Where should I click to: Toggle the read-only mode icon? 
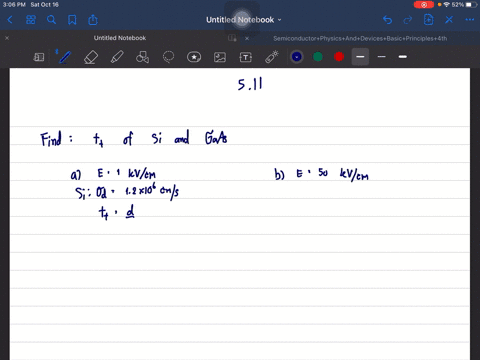coord(39,57)
